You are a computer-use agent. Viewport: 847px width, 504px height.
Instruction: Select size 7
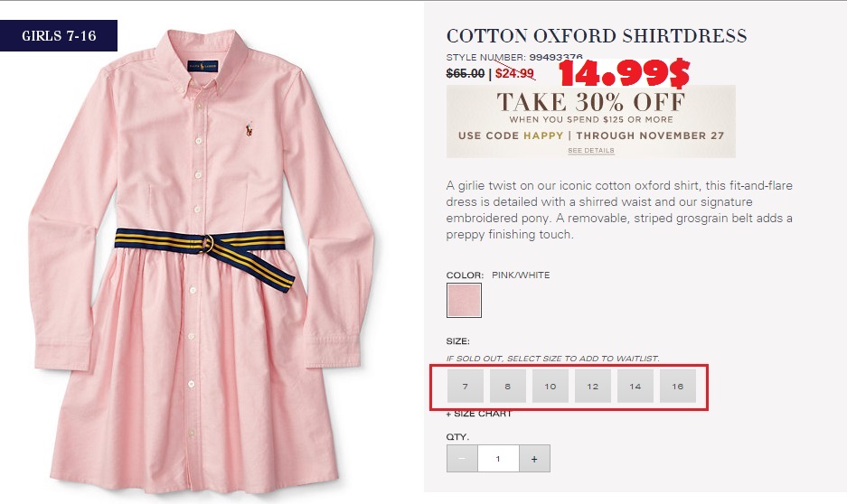point(466,386)
